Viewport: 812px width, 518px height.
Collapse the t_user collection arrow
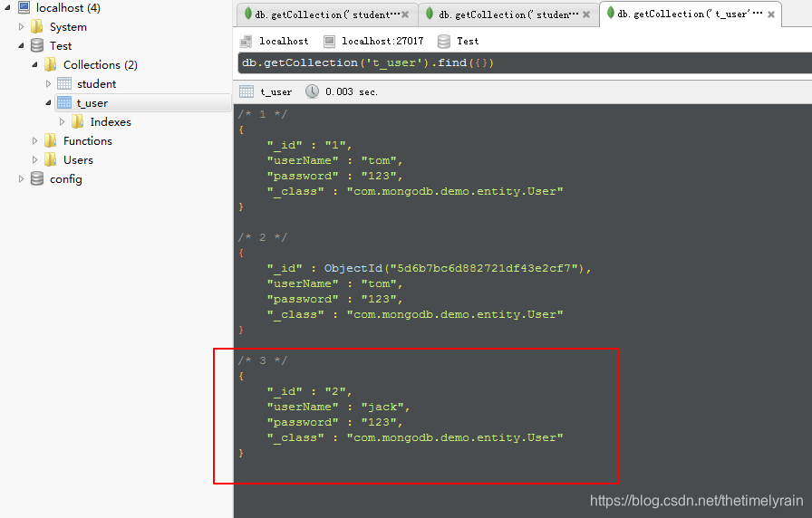pyautogui.click(x=48, y=103)
